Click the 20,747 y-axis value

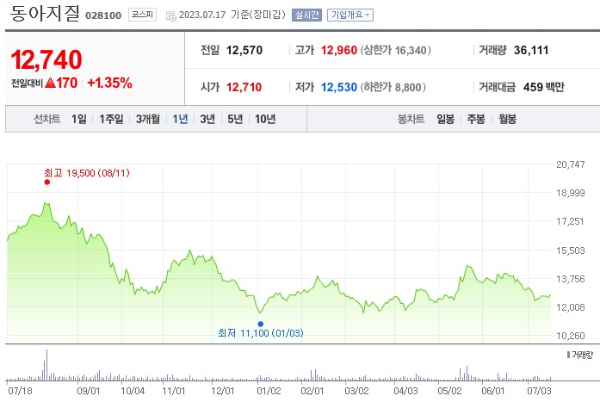point(571,165)
